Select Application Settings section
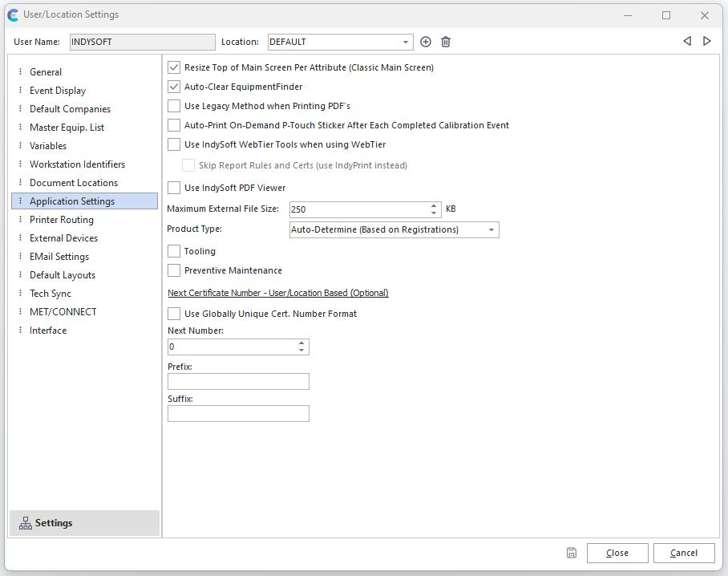 [84, 201]
